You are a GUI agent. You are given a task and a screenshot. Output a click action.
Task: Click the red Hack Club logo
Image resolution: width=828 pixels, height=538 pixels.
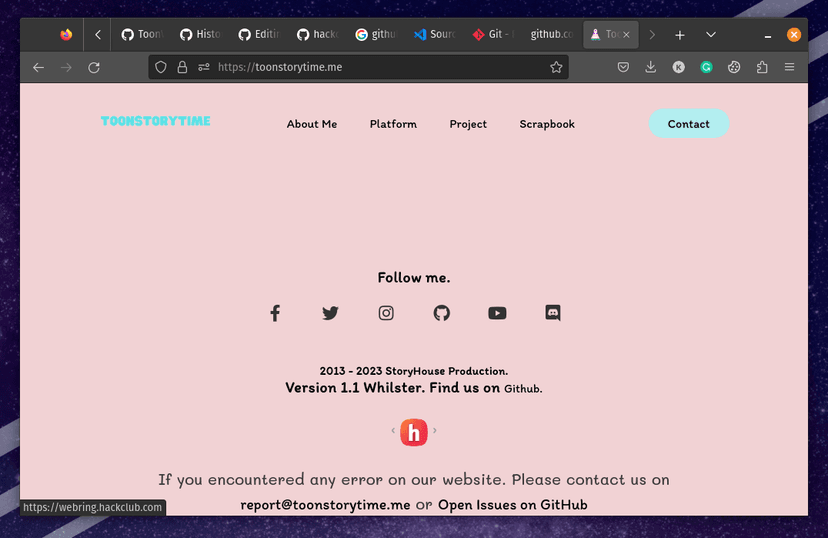(413, 432)
